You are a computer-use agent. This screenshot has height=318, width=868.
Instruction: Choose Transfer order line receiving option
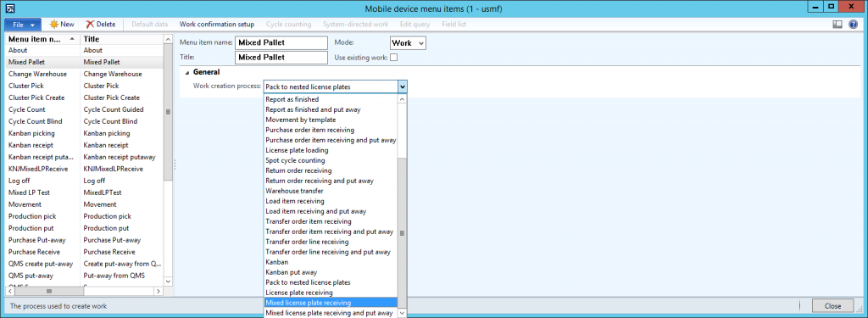(331, 242)
